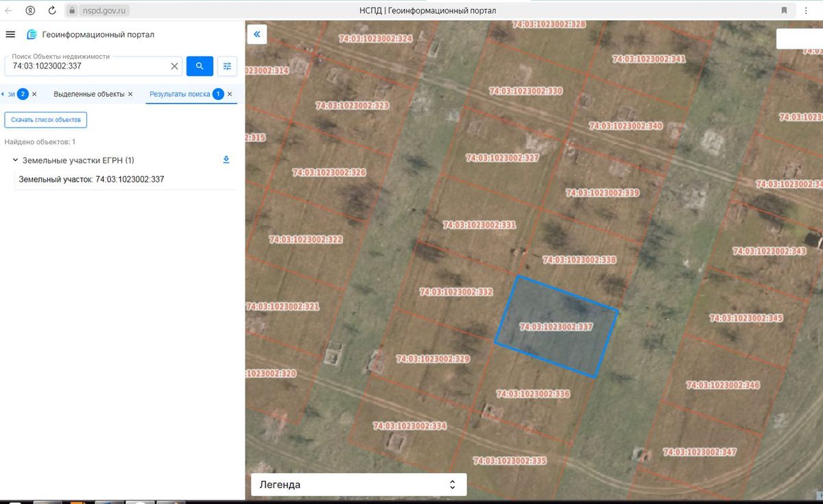Image resolution: width=823 pixels, height=504 pixels.
Task: Click parcel label 74:03:1023002:322 on map
Action: click(x=306, y=239)
